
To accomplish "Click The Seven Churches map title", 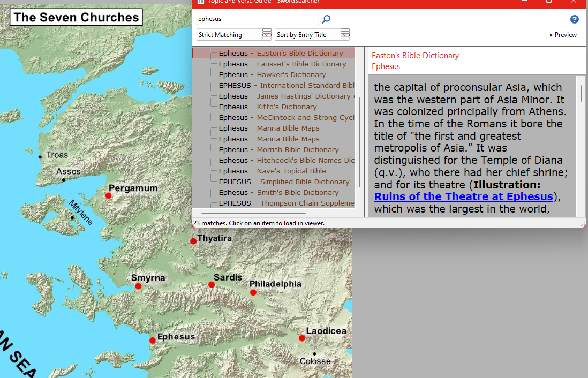I will pos(76,17).
